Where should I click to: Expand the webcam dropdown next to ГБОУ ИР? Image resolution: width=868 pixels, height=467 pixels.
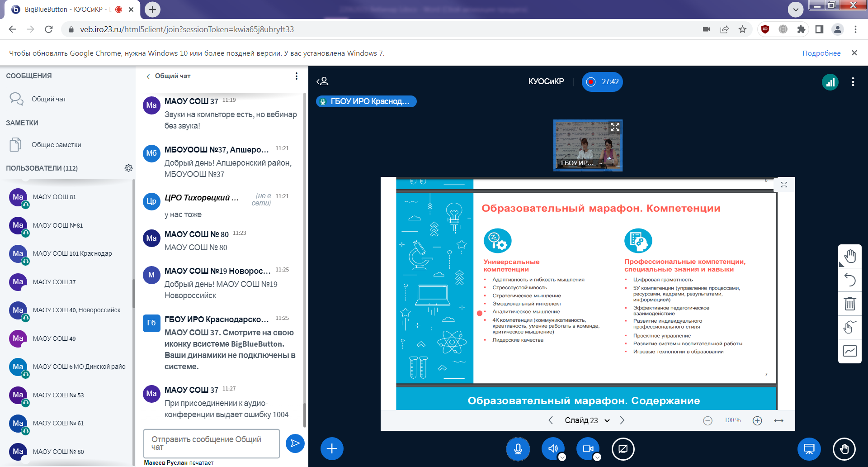tap(601, 163)
